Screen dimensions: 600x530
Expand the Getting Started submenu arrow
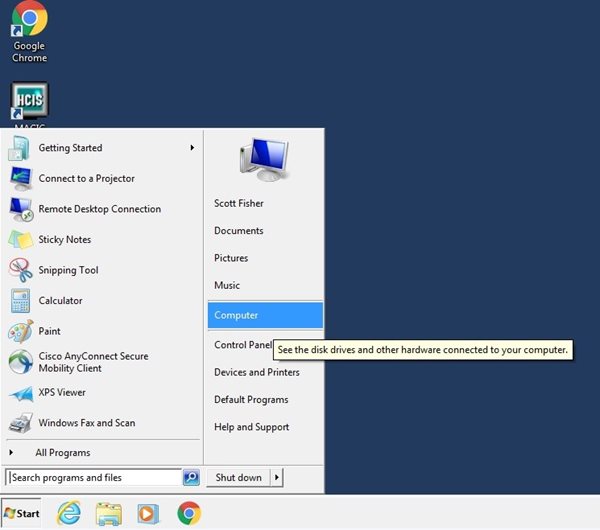coord(192,148)
